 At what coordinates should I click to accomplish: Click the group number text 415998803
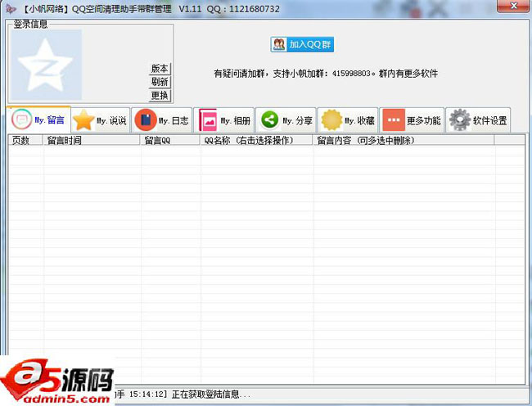click(x=351, y=74)
